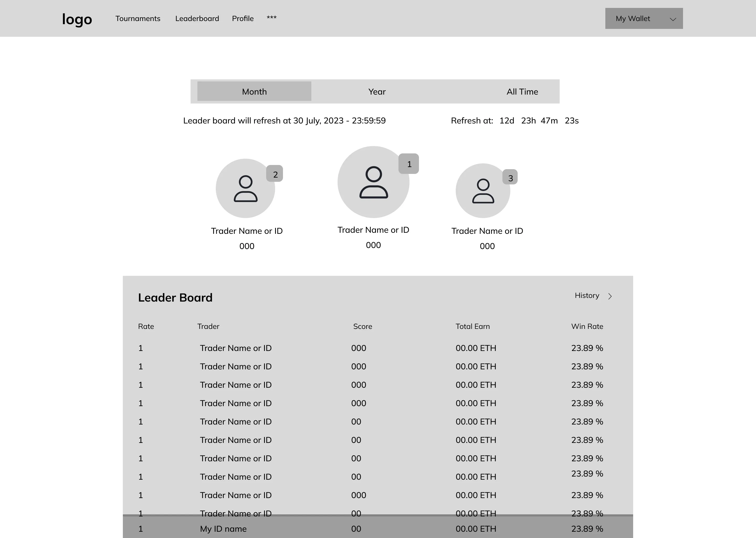756x538 pixels.
Task: Click the *** more menu item
Action: (272, 18)
